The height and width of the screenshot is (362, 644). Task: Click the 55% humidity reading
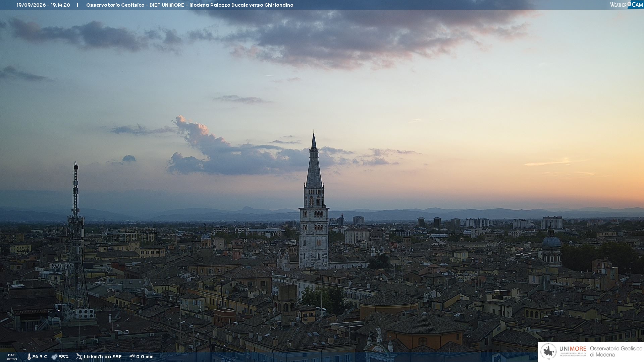point(64,357)
